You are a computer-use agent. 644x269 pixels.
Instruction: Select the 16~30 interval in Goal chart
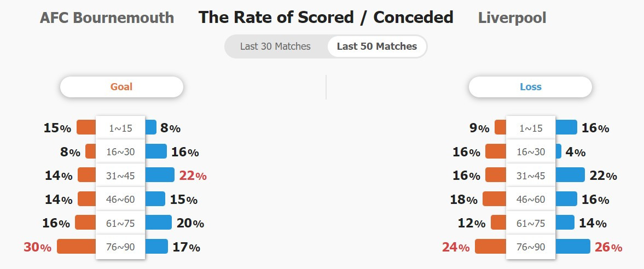coord(120,152)
